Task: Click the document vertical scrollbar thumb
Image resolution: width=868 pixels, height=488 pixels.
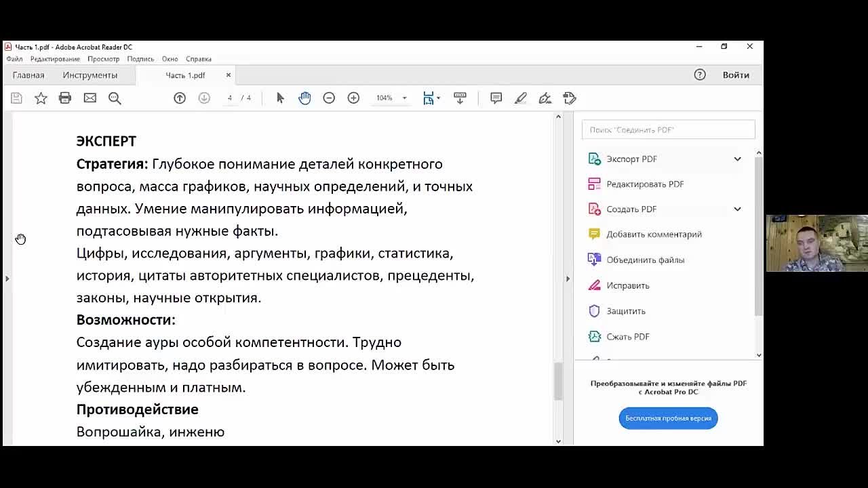Action: point(558,381)
